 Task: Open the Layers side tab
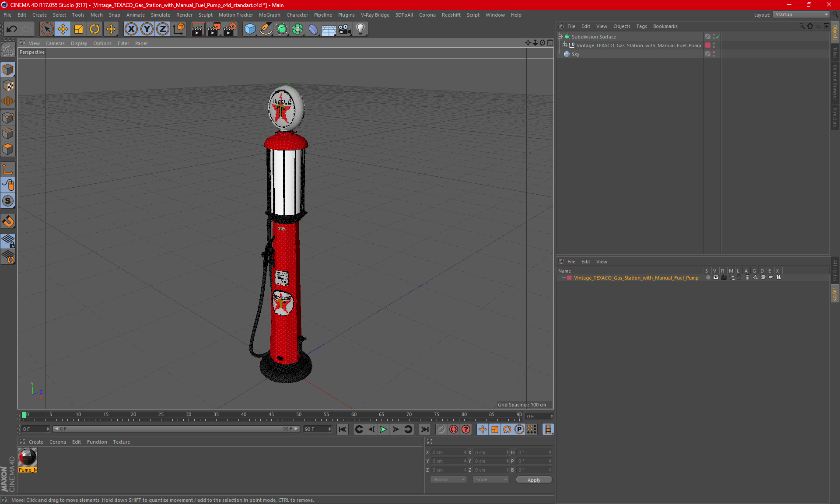tap(835, 293)
